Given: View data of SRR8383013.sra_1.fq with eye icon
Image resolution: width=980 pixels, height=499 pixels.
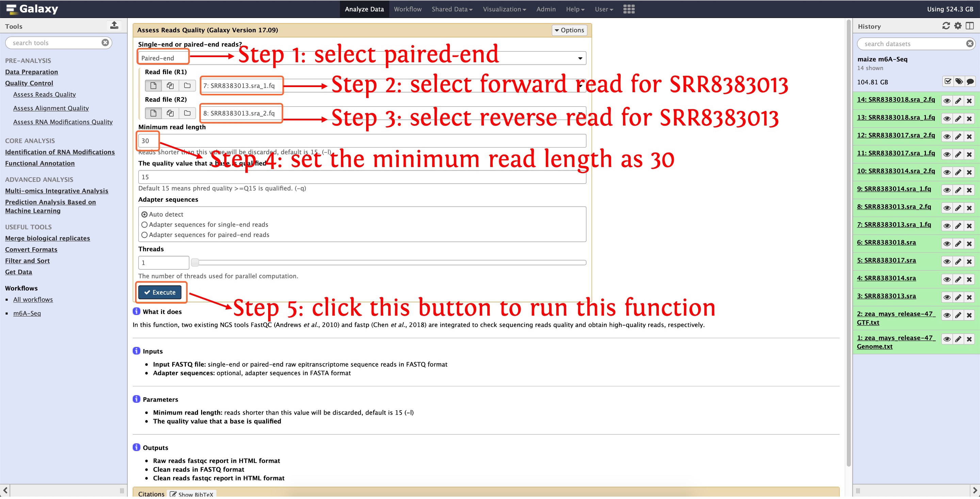Looking at the screenshot, I should [x=947, y=226].
